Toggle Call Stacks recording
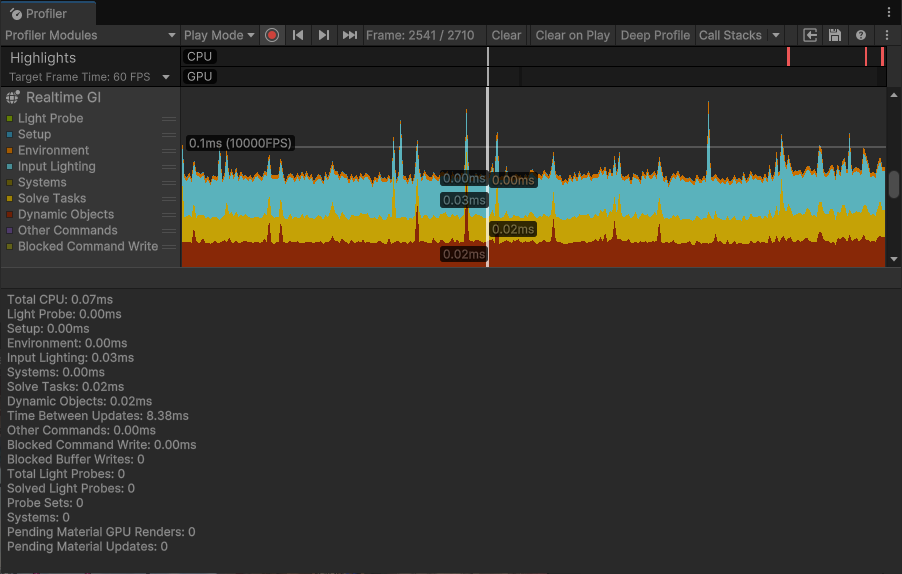Screen dimensions: 902x574 pyautogui.click(x=730, y=35)
